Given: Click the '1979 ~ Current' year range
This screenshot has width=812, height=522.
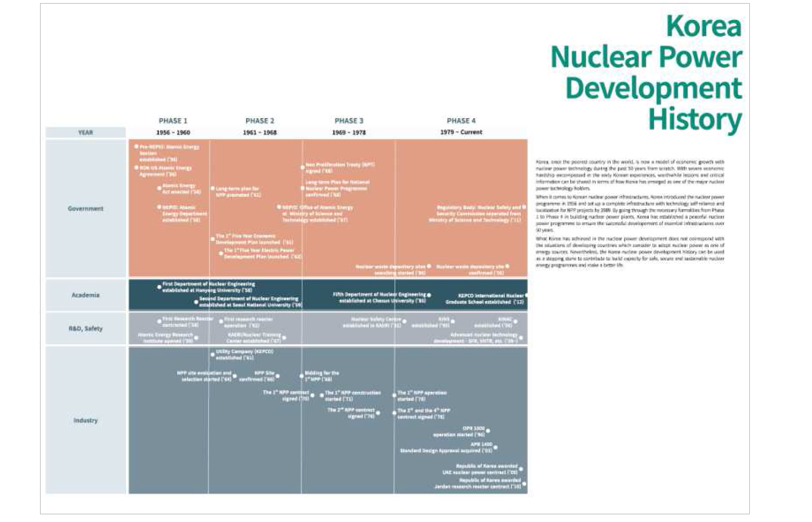Looking at the screenshot, I should click(461, 132).
